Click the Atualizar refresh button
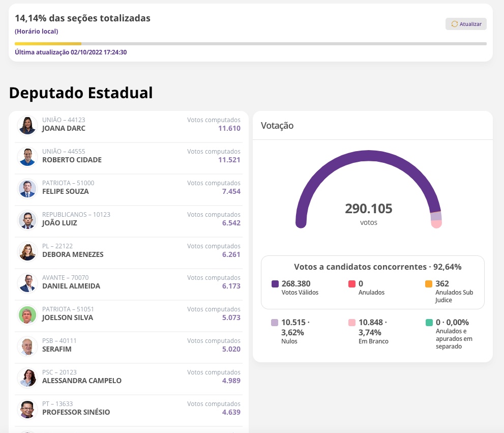 [x=466, y=24]
